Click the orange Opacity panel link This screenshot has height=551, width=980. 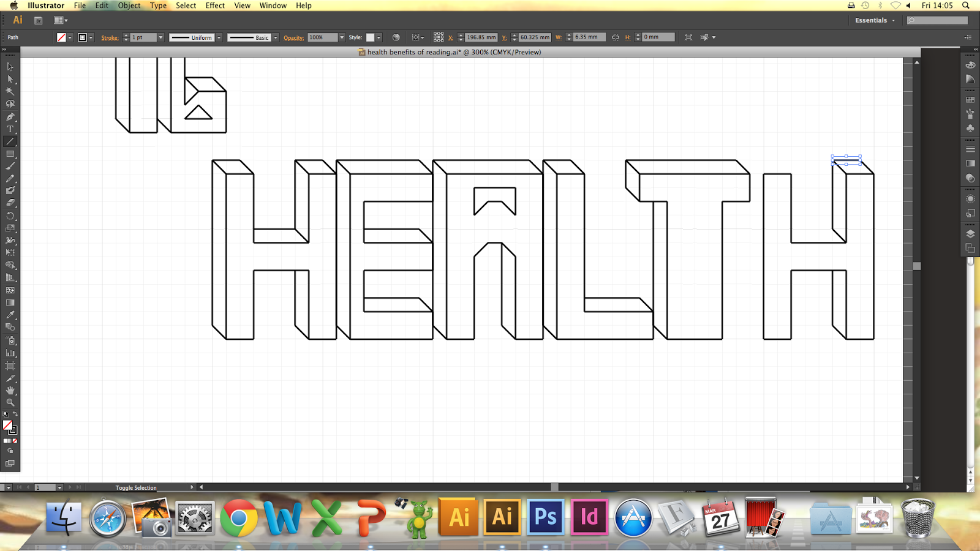click(293, 38)
